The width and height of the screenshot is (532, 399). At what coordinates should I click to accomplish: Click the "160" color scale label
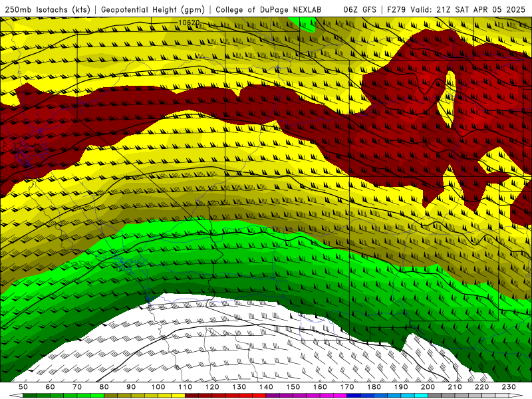point(320,387)
